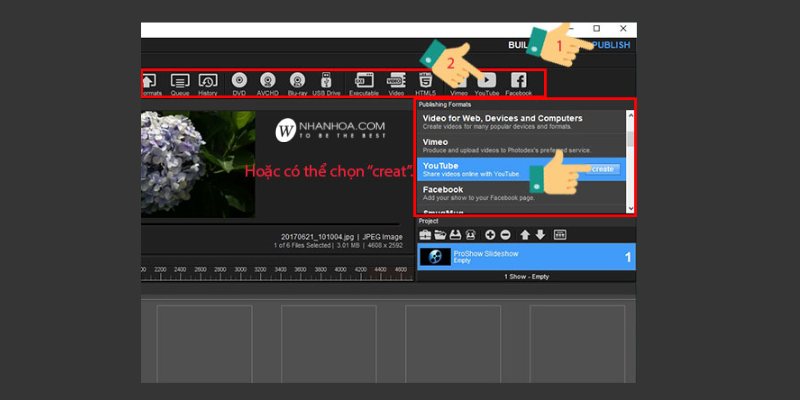Select the HTML5 output icon
Screen dimensions: 800x400
[x=425, y=80]
